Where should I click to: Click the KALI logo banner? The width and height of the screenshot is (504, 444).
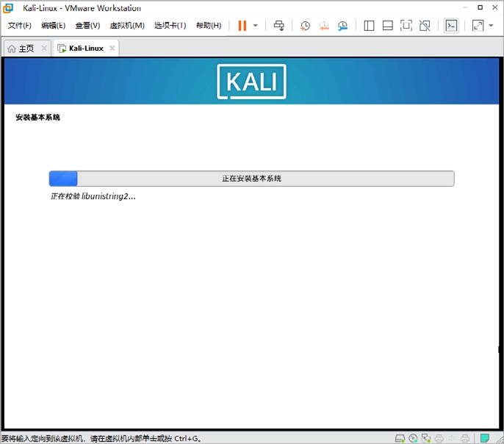click(252, 82)
